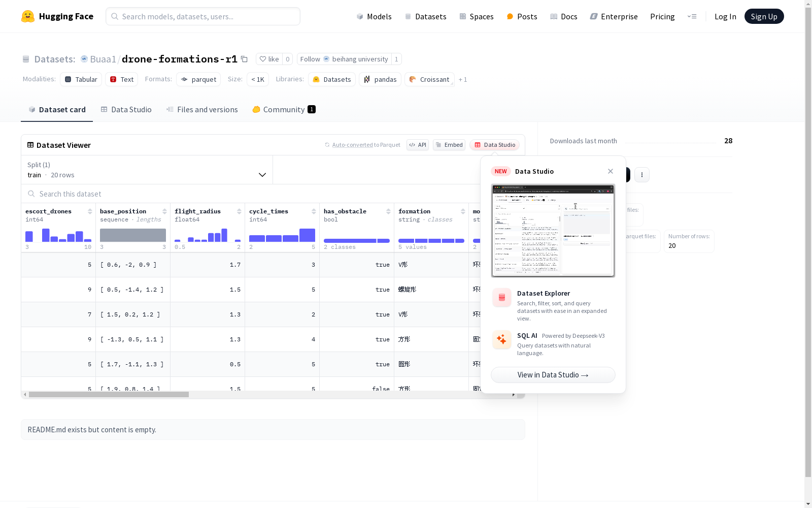Image resolution: width=812 pixels, height=508 pixels.
Task: Focus the Search this dataset field
Action: tap(251, 194)
